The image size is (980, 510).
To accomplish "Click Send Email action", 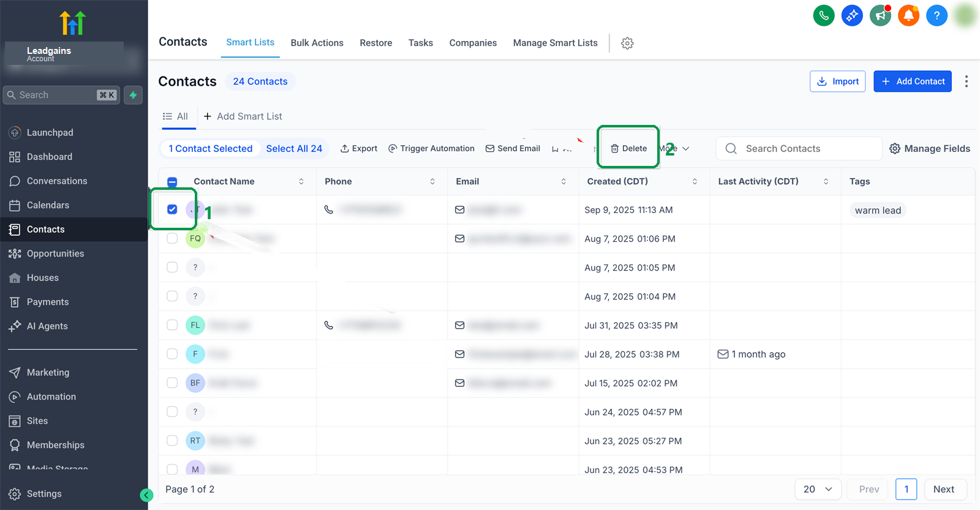I will click(x=513, y=148).
